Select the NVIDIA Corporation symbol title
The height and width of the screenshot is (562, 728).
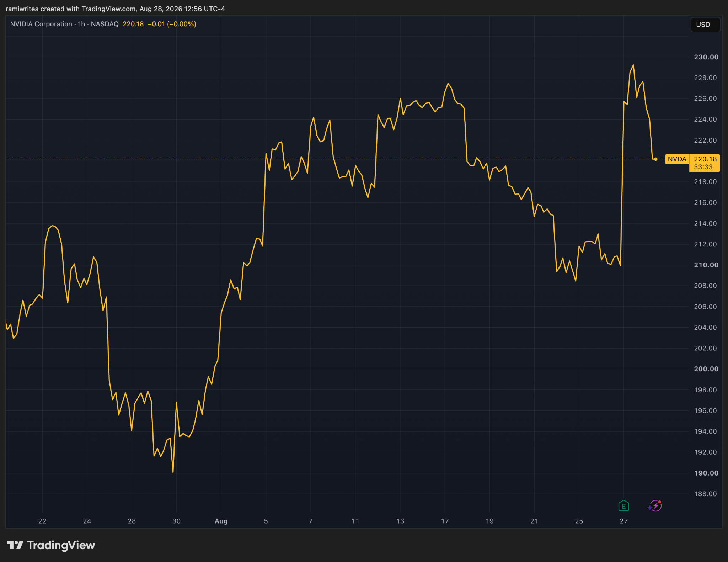point(41,24)
